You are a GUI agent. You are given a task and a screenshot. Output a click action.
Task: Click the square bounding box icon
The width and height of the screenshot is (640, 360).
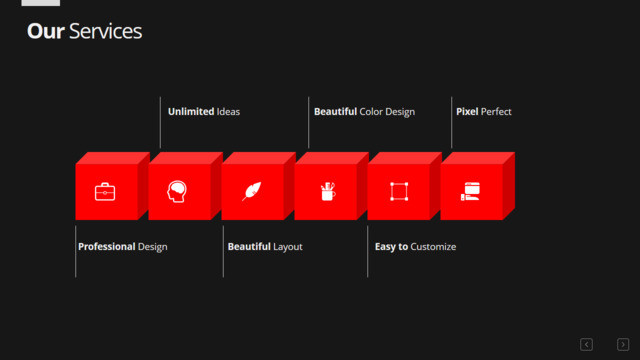[399, 191]
